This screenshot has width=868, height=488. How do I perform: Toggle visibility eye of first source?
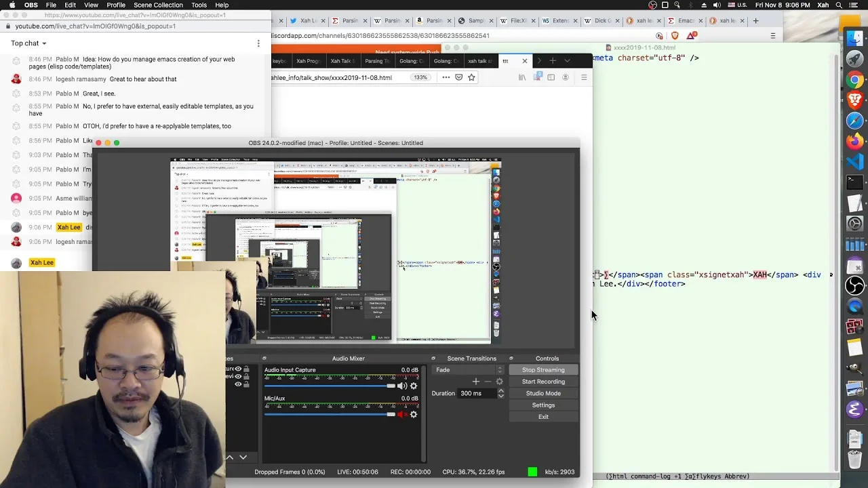click(x=238, y=369)
